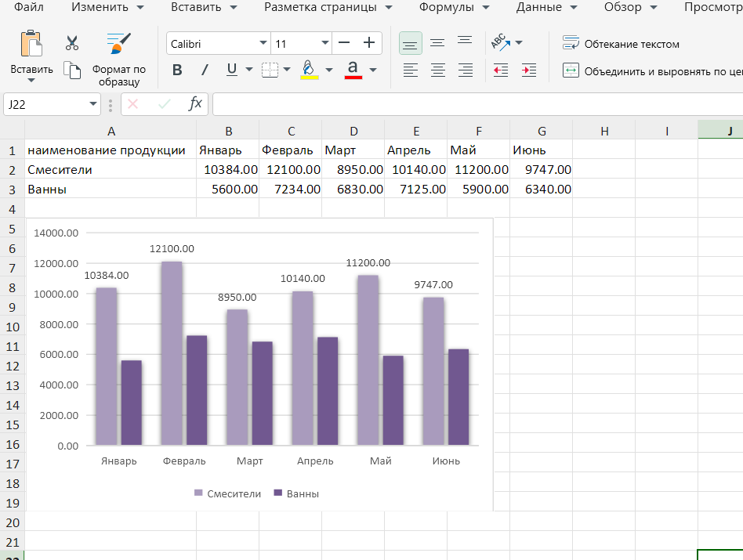Select column A header
Image resolution: width=743 pixels, height=560 pixels.
coord(111,131)
